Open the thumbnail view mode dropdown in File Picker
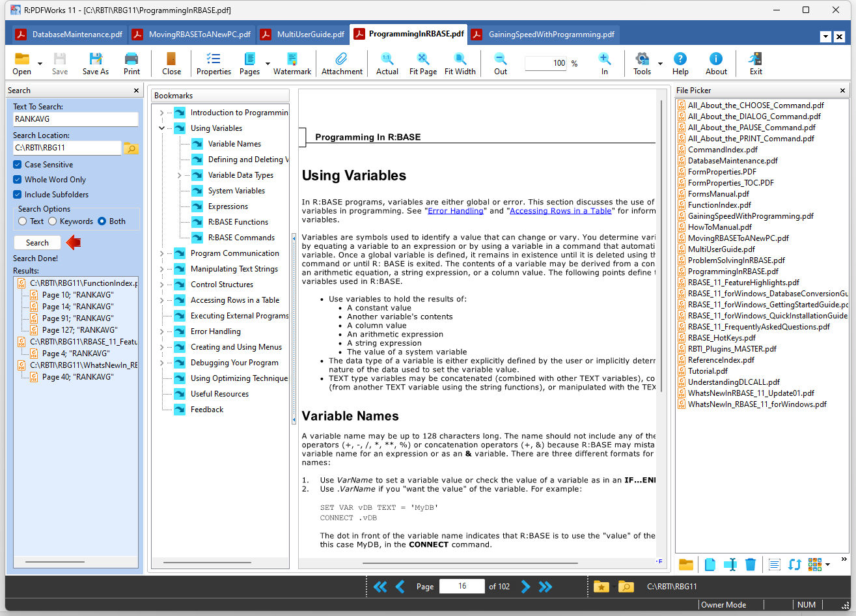 (828, 565)
